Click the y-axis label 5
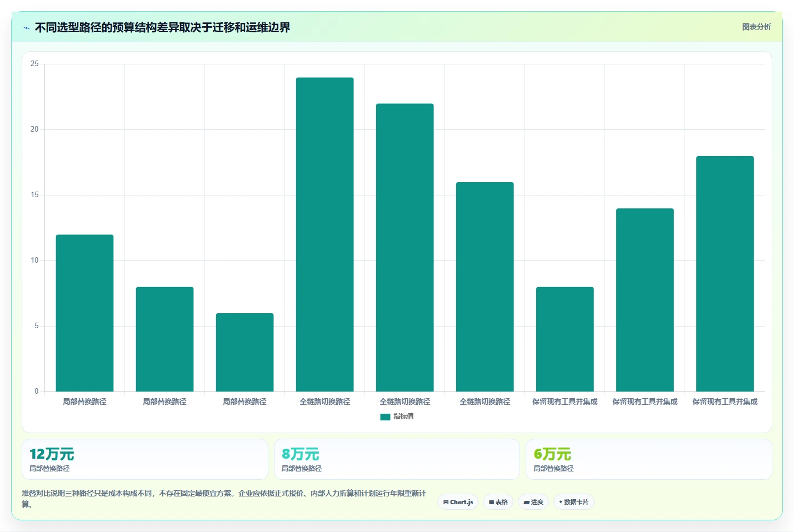Viewport: 794px width, 532px height. tap(37, 326)
